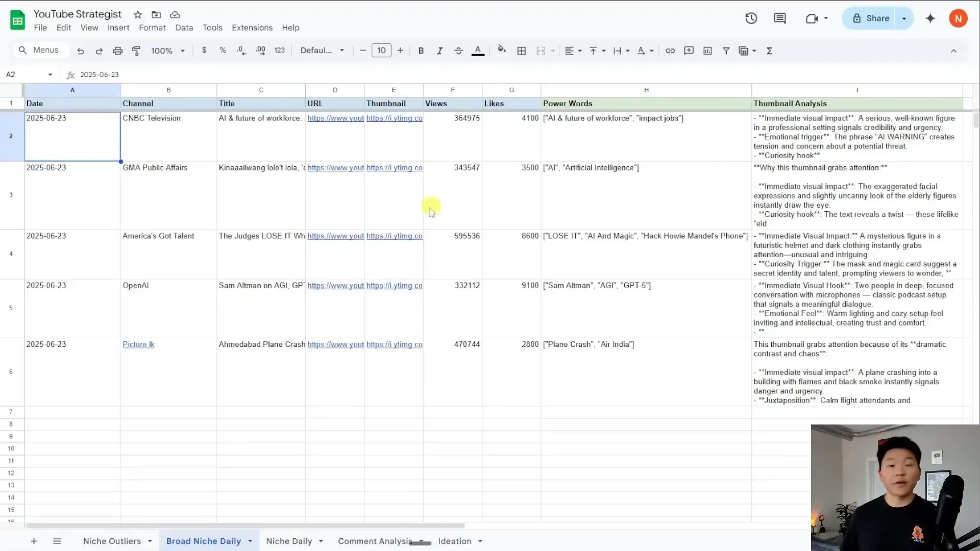Click the Undo icon in toolbar
This screenshot has width=980, height=551.
81,51
